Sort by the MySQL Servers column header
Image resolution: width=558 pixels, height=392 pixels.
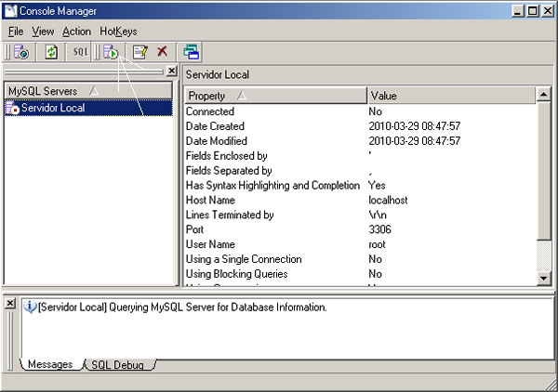(88, 91)
